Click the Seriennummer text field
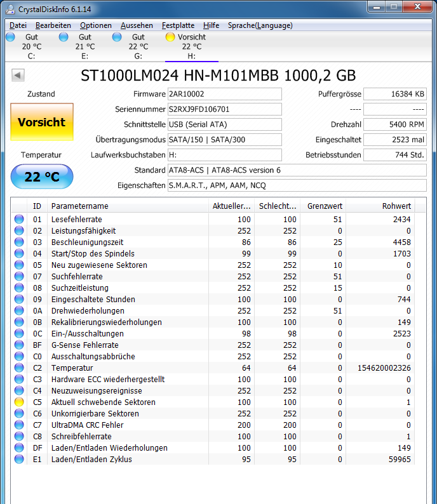437x504 pixels. tap(225, 109)
